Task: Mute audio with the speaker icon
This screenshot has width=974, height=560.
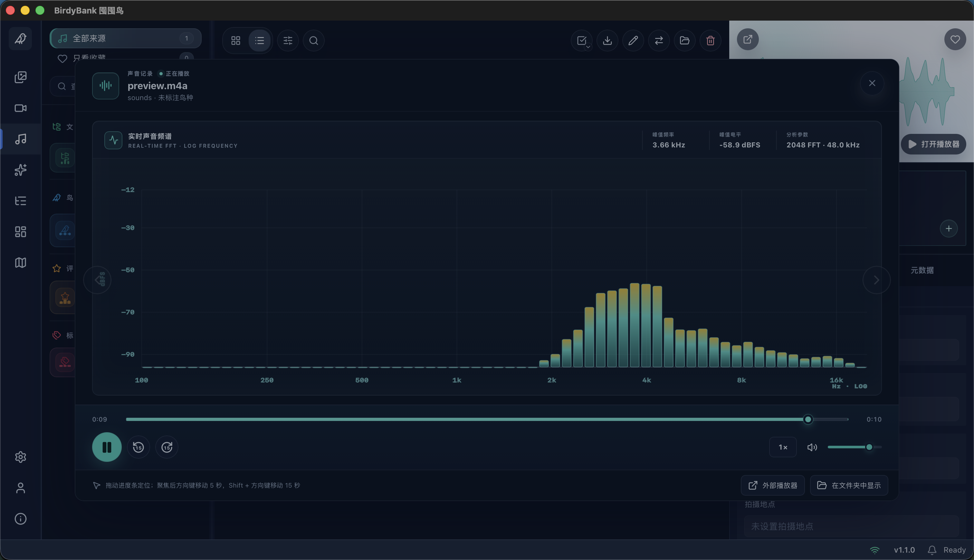Action: (812, 447)
